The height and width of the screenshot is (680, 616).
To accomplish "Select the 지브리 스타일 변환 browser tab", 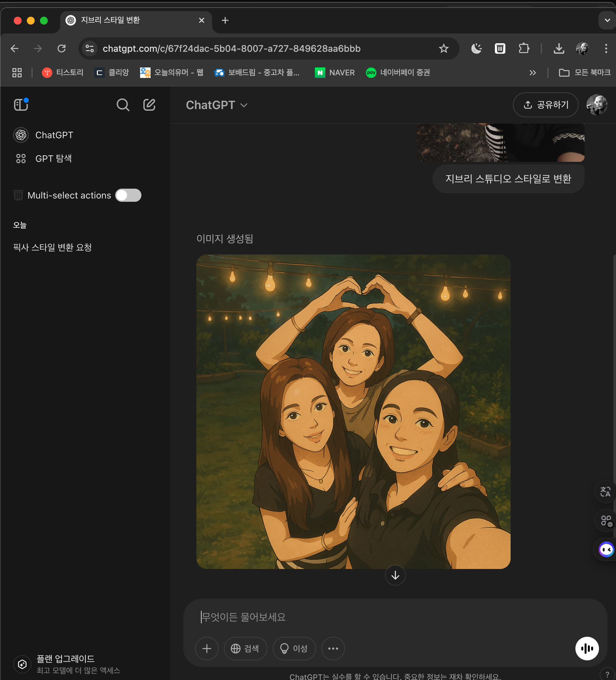I will pos(136,21).
